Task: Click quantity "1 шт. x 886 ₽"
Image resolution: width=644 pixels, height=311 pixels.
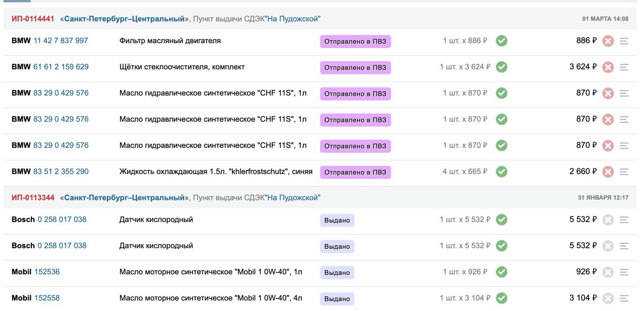Action: coord(465,41)
